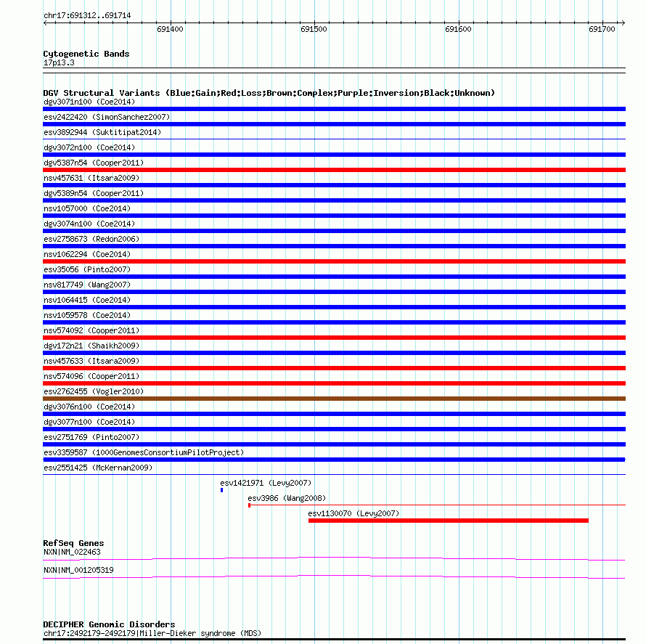
Task: Click the brown esv2762455 complex variant bar
Action: pos(334,399)
